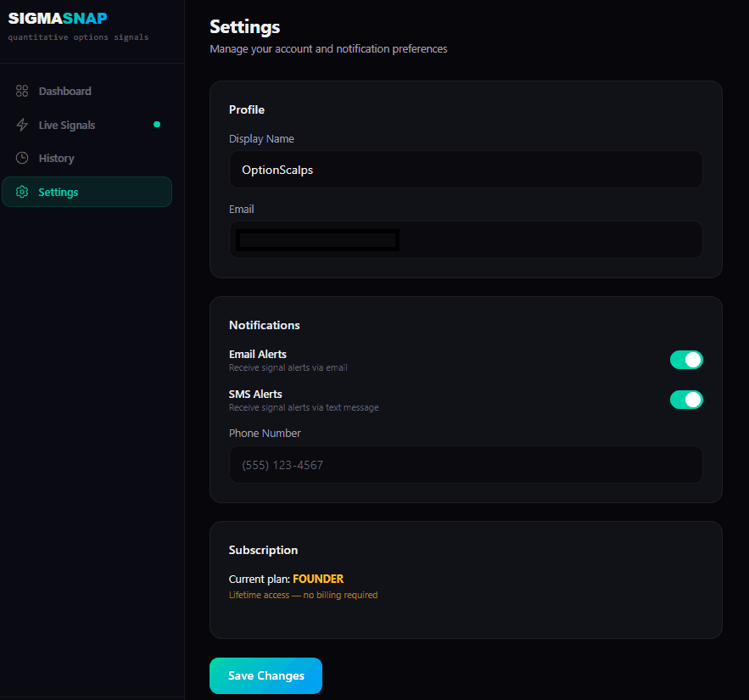Click the SIGMASNAP logo
749x700 pixels.
pyautogui.click(x=58, y=19)
